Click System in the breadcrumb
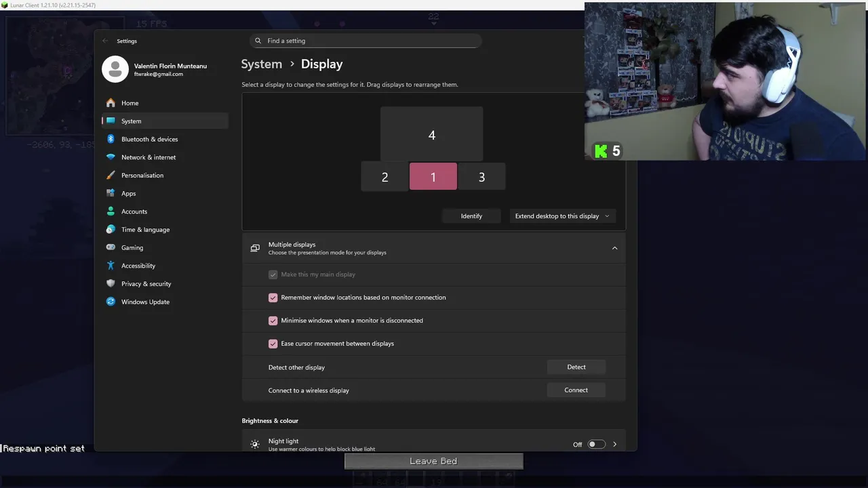 click(261, 64)
